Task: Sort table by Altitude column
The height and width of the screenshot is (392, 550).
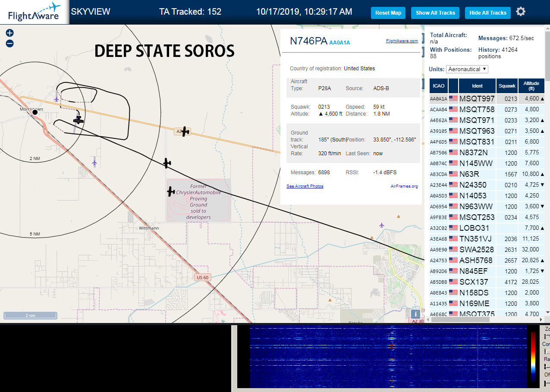Action: click(531, 86)
